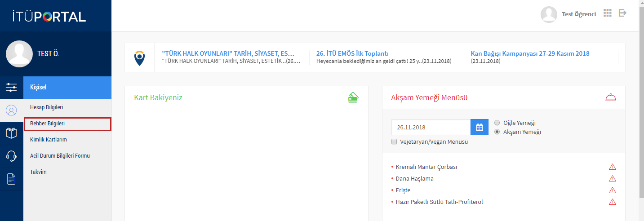The width and height of the screenshot is (644, 221).
Task: Select the user profile sidebar icon
Action: [11, 110]
